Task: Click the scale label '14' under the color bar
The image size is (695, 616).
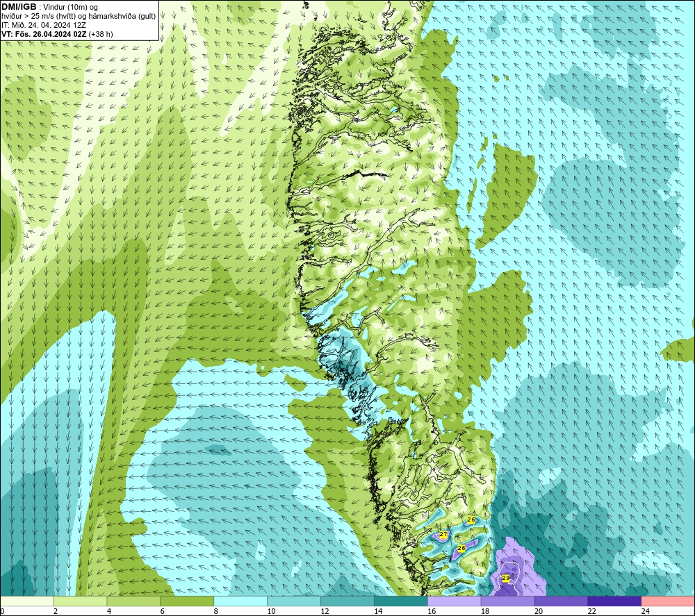Action: 377,611
